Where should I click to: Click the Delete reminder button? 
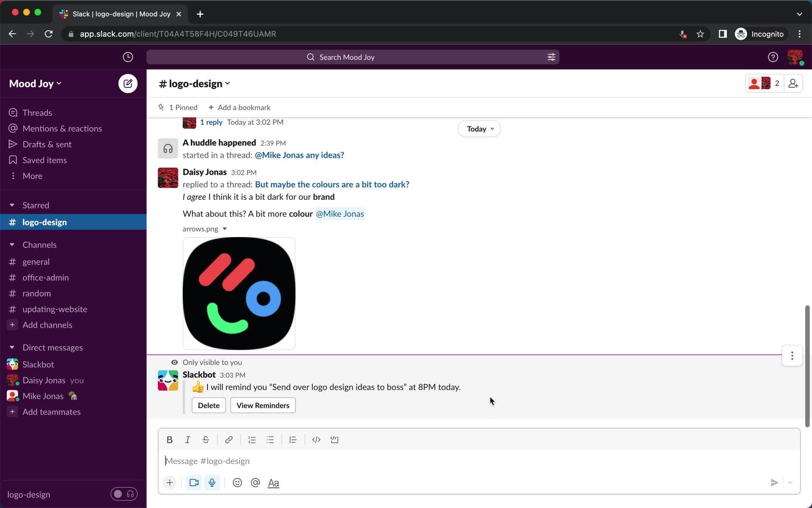click(x=208, y=405)
